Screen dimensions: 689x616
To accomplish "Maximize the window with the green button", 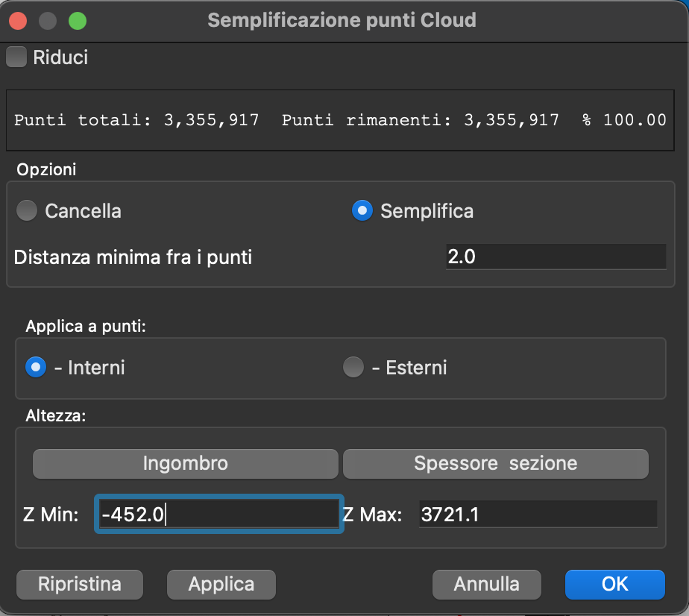I will [77, 20].
